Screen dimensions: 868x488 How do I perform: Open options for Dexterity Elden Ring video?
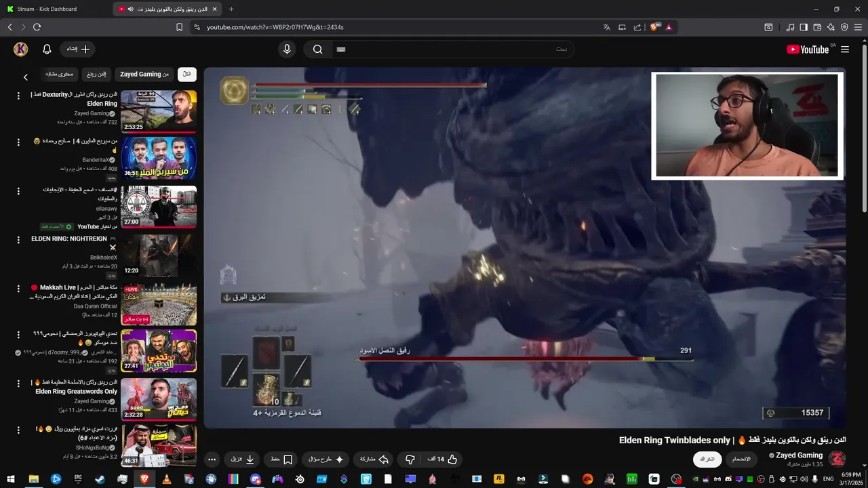19,96
